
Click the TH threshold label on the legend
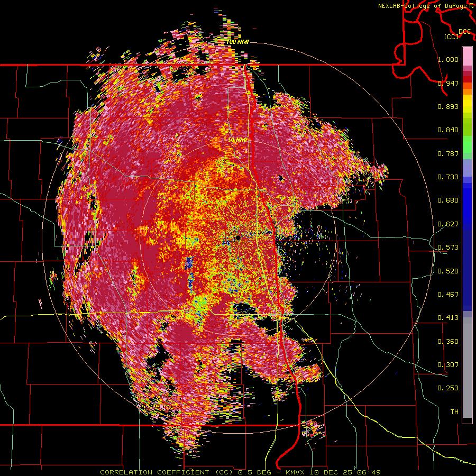pos(454,412)
